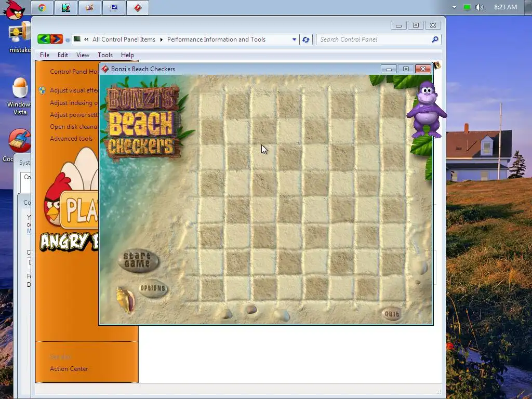Show hidden tray icons arrow
The width and height of the screenshot is (532, 399).
click(x=454, y=7)
